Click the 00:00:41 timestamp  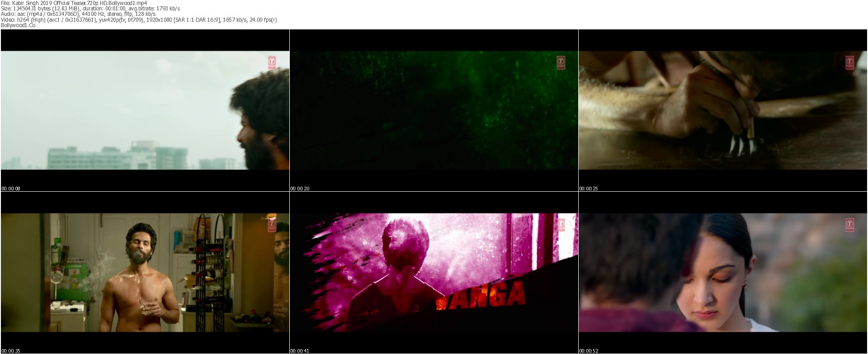click(x=300, y=351)
